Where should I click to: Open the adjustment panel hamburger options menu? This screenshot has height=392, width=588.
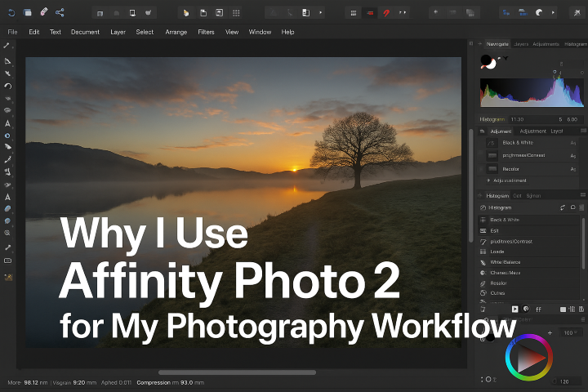pos(583,131)
